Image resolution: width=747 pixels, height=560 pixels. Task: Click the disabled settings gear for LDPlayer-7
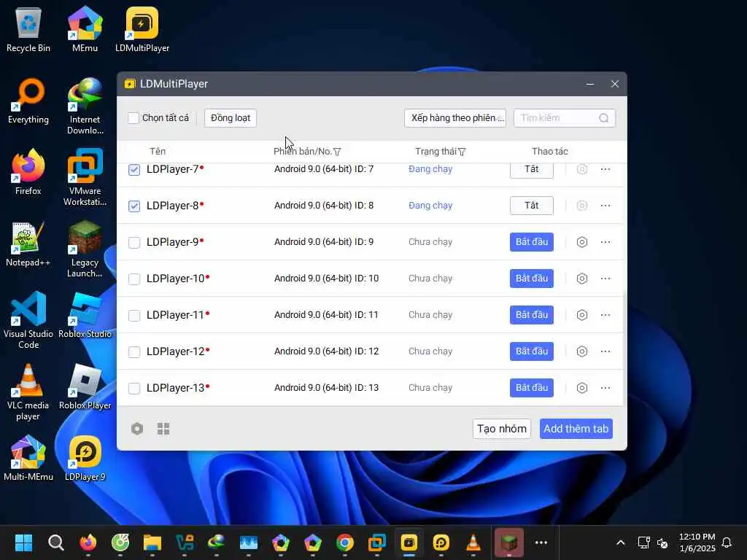tap(581, 169)
